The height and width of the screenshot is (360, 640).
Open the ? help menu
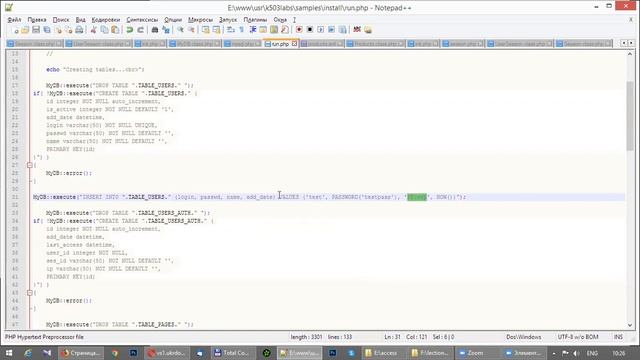pos(294,20)
